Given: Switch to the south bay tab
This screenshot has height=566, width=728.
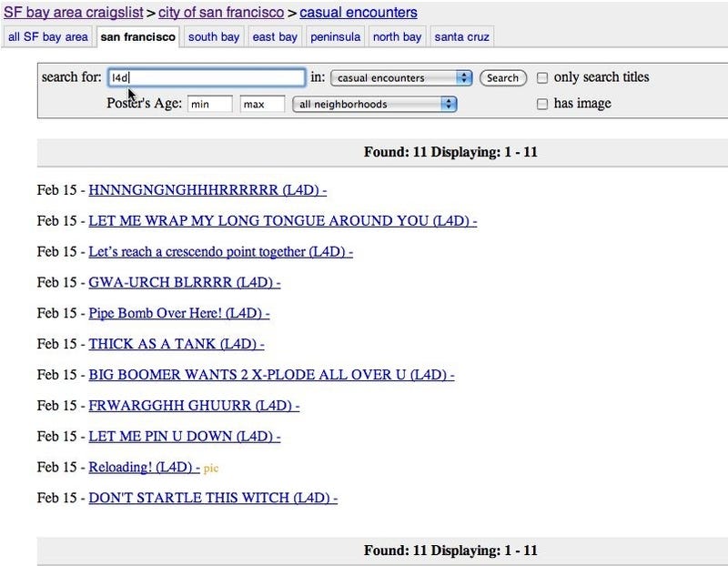Looking at the screenshot, I should [214, 36].
